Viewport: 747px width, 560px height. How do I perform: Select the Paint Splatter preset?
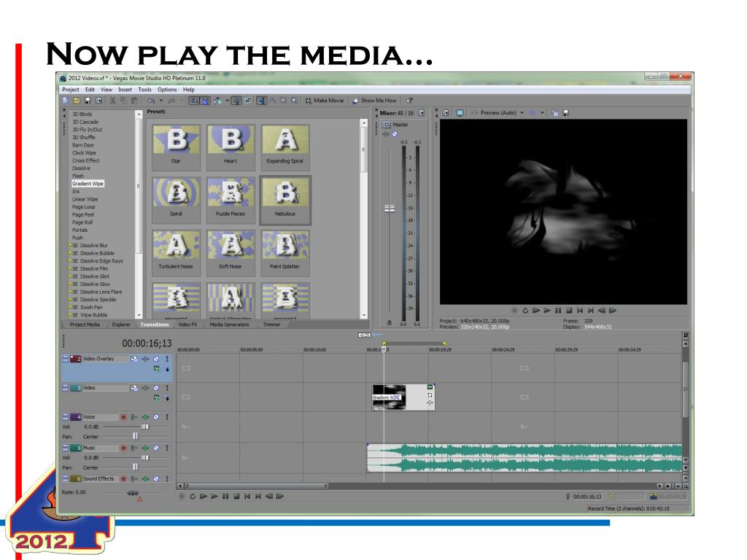285,252
